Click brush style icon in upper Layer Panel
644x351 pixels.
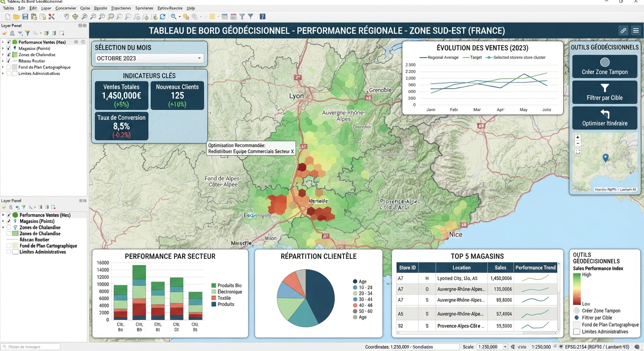coord(5,33)
